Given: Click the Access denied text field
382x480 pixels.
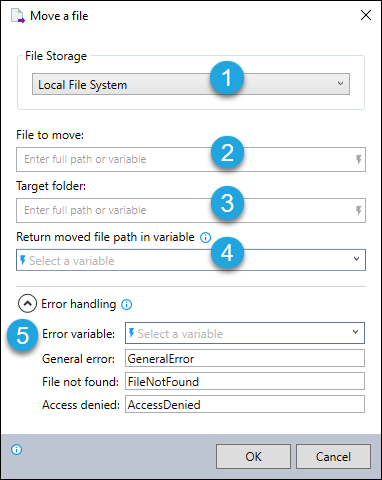Looking at the screenshot, I should [245, 404].
